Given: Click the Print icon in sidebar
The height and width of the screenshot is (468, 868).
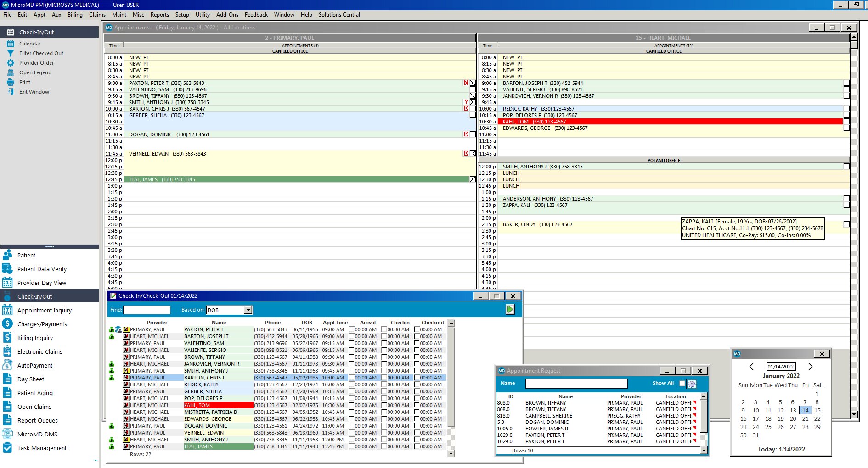Looking at the screenshot, I should click(11, 82).
